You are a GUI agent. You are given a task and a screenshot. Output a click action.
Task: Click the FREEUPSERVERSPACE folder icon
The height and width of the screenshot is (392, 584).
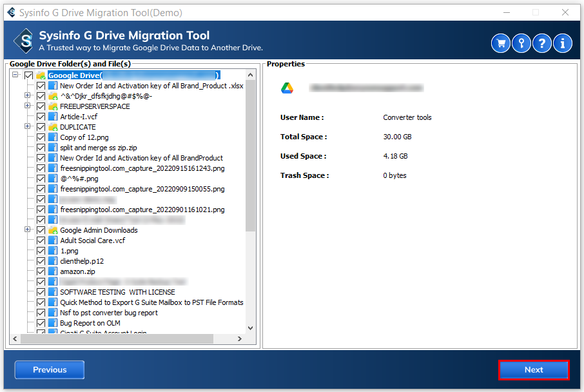[x=53, y=106]
